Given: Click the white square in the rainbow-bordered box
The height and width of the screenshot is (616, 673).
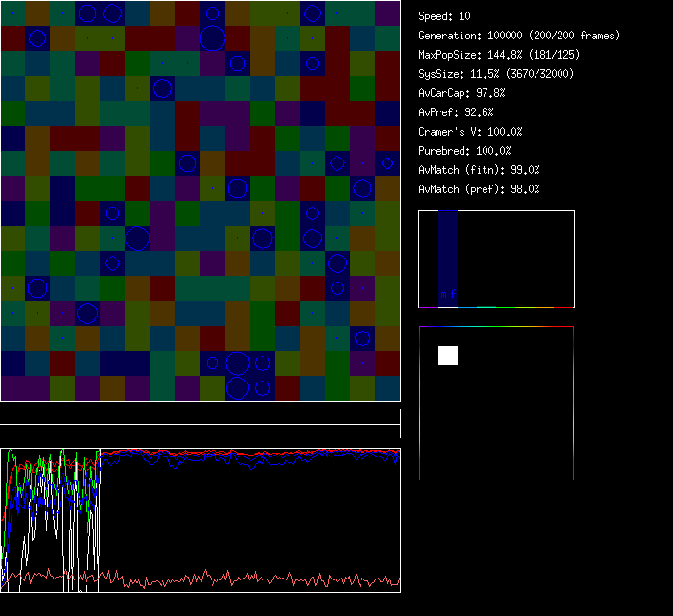Looking at the screenshot, I should coord(448,356).
